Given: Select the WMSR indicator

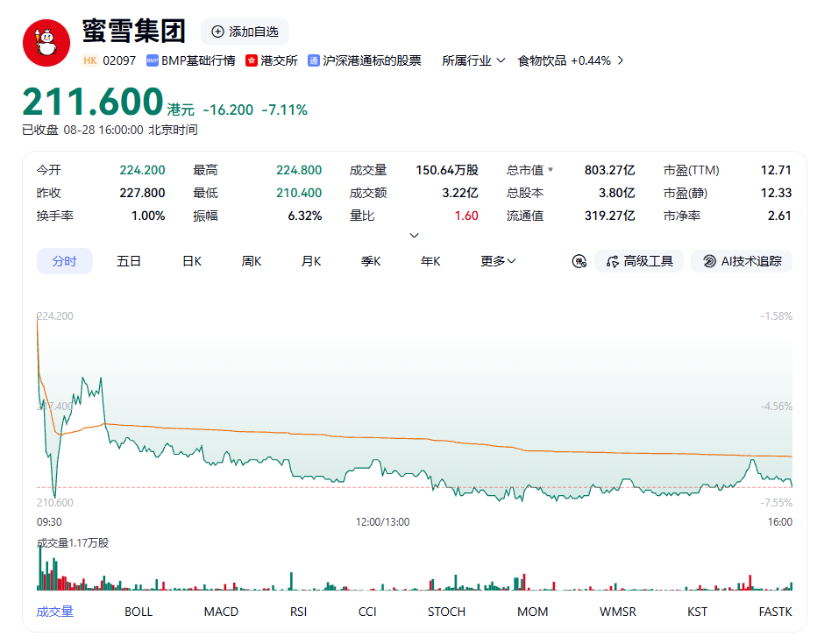Looking at the screenshot, I should [618, 612].
